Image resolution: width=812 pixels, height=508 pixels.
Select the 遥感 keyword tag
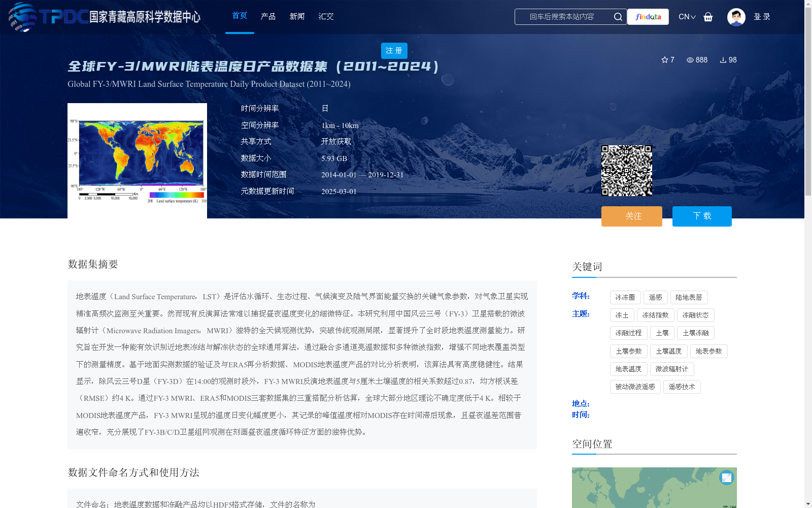pyautogui.click(x=656, y=297)
